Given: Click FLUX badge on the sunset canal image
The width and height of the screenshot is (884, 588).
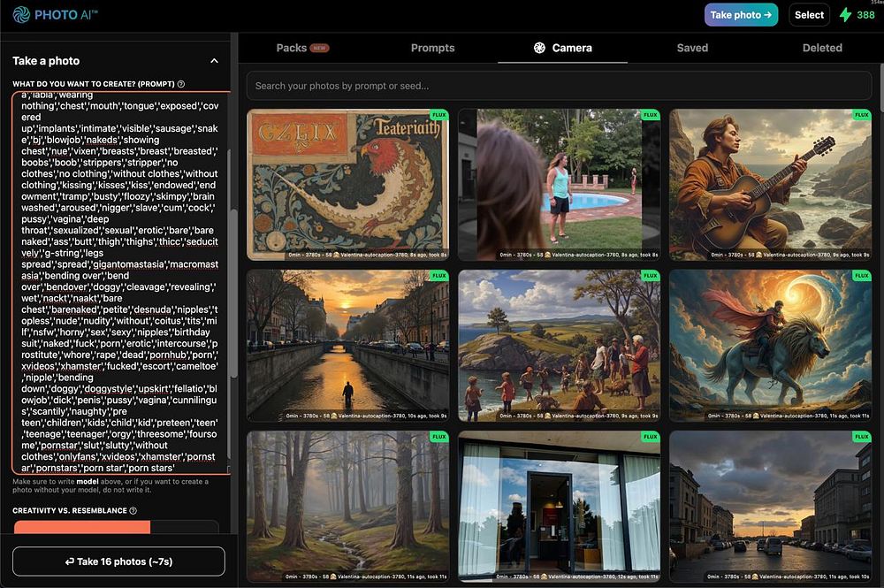Looking at the screenshot, I should [x=438, y=276].
